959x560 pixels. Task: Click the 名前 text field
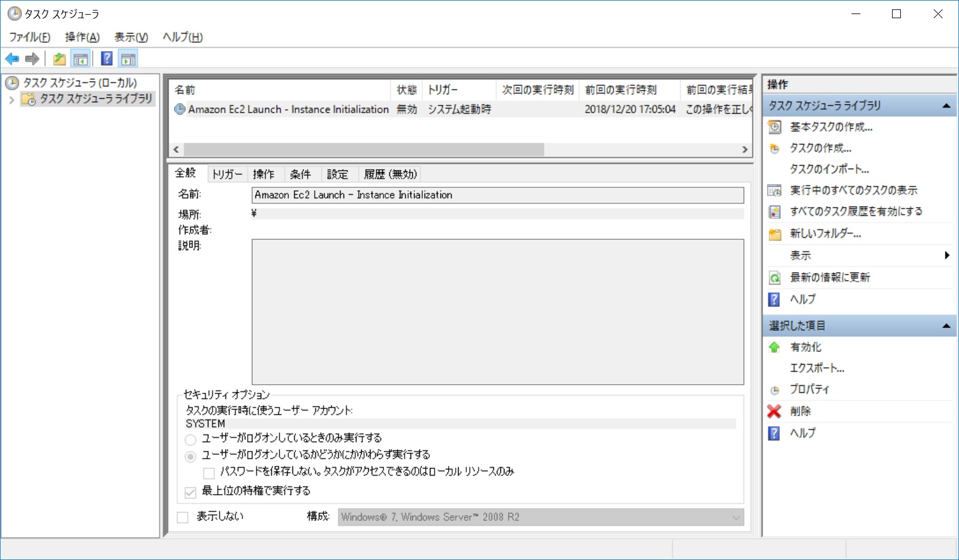497,195
